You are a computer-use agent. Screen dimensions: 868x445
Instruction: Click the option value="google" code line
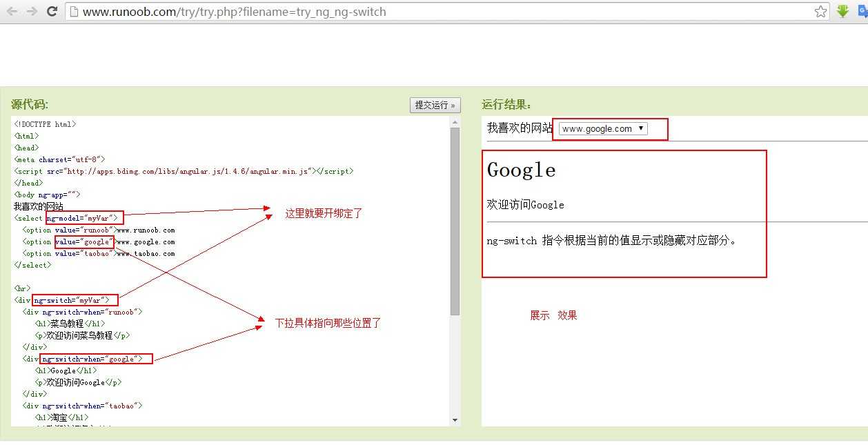tap(98, 241)
